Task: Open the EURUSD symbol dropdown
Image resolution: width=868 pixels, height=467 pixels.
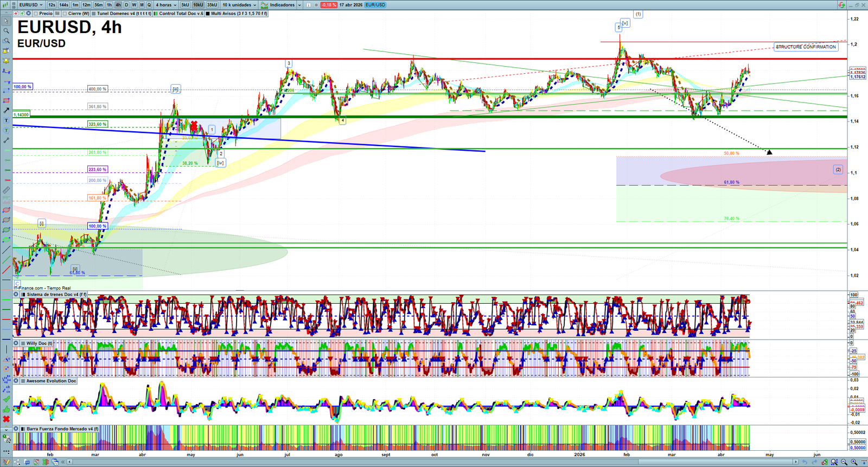Action: pos(30,5)
